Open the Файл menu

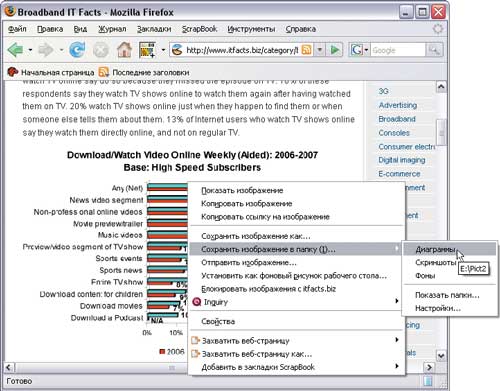point(17,29)
